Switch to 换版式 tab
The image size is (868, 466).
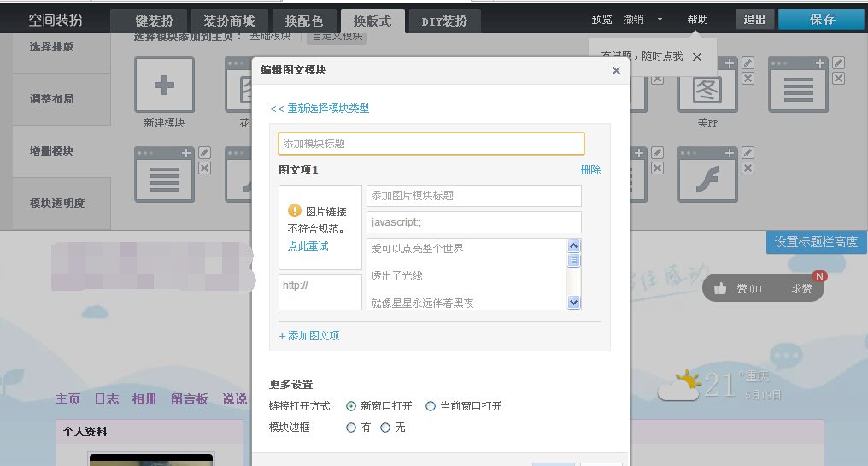pyautogui.click(x=372, y=21)
